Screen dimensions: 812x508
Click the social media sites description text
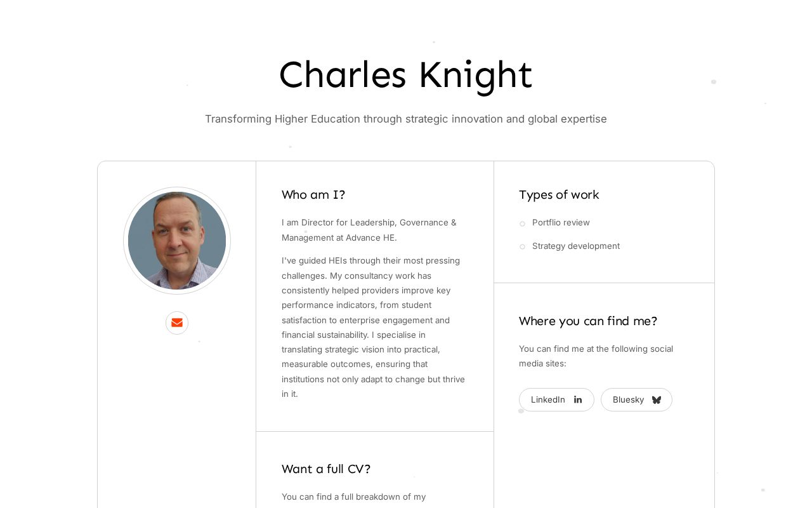(596, 356)
